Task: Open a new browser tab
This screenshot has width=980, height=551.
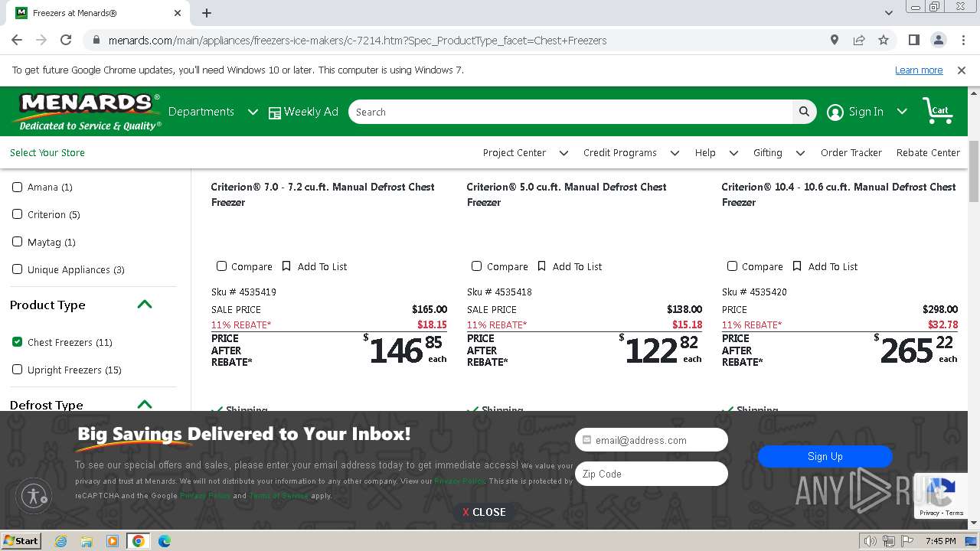Action: pyautogui.click(x=207, y=13)
